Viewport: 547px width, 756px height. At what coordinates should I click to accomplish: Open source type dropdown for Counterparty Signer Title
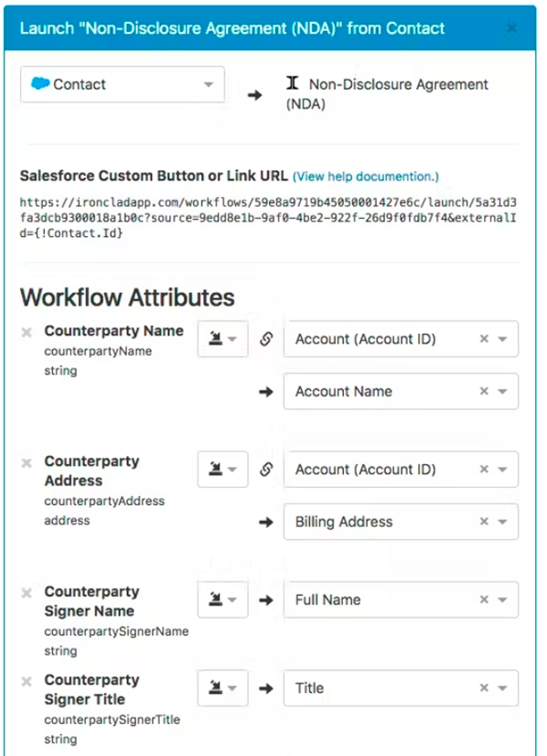(222, 688)
